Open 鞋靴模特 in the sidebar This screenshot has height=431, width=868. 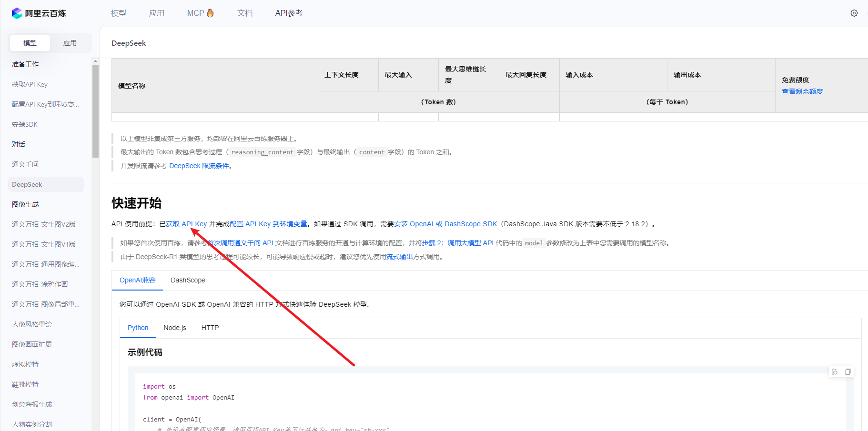[x=25, y=384]
